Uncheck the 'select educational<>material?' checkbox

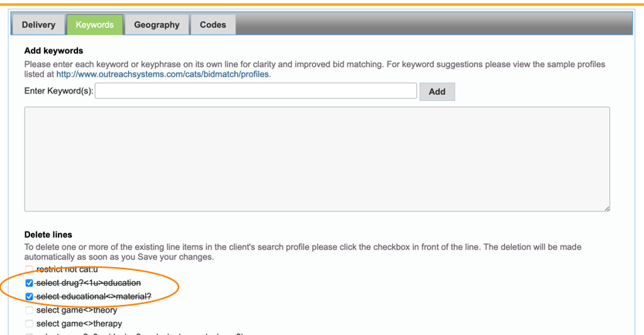coord(29,296)
